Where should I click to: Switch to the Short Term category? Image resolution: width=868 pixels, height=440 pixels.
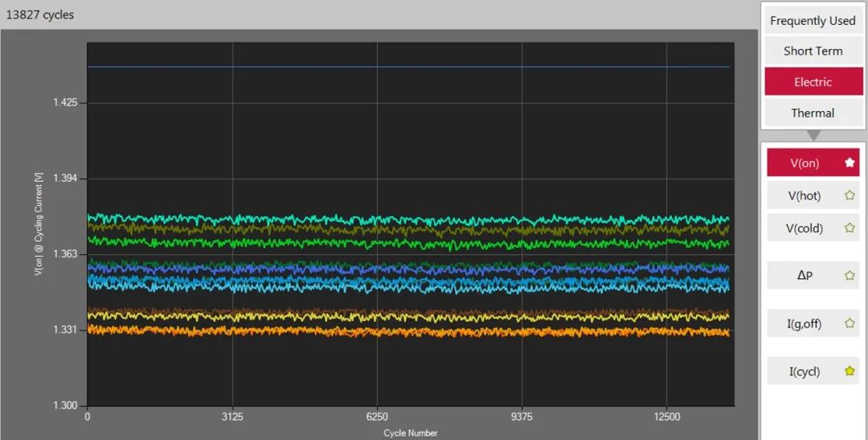click(813, 51)
